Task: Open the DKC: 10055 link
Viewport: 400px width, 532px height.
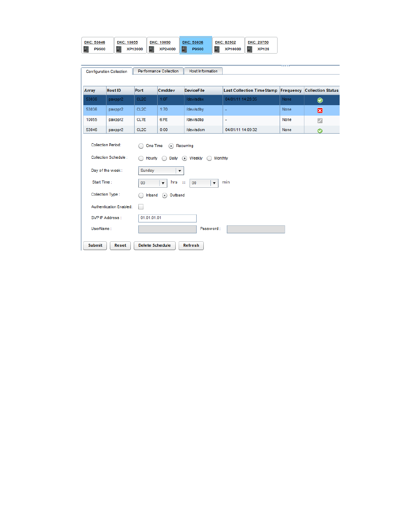Action: (x=127, y=42)
